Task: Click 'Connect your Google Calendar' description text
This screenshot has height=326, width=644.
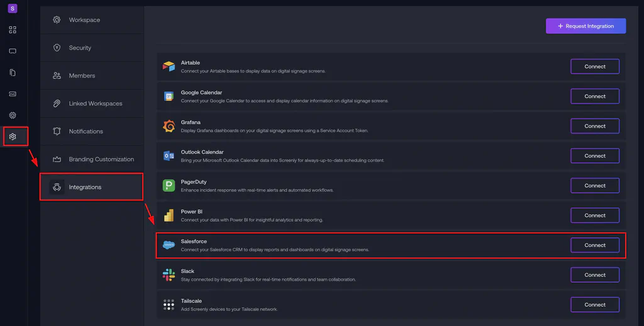Action: 285,101
